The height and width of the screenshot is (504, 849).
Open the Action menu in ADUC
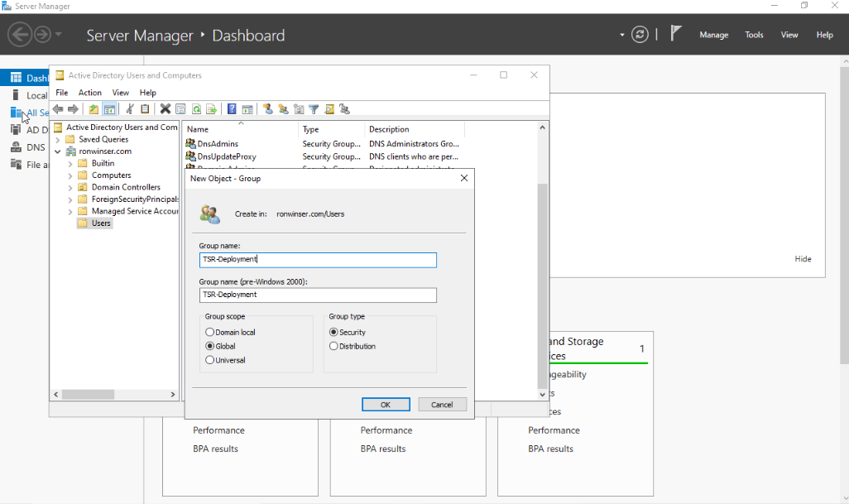pyautogui.click(x=89, y=92)
